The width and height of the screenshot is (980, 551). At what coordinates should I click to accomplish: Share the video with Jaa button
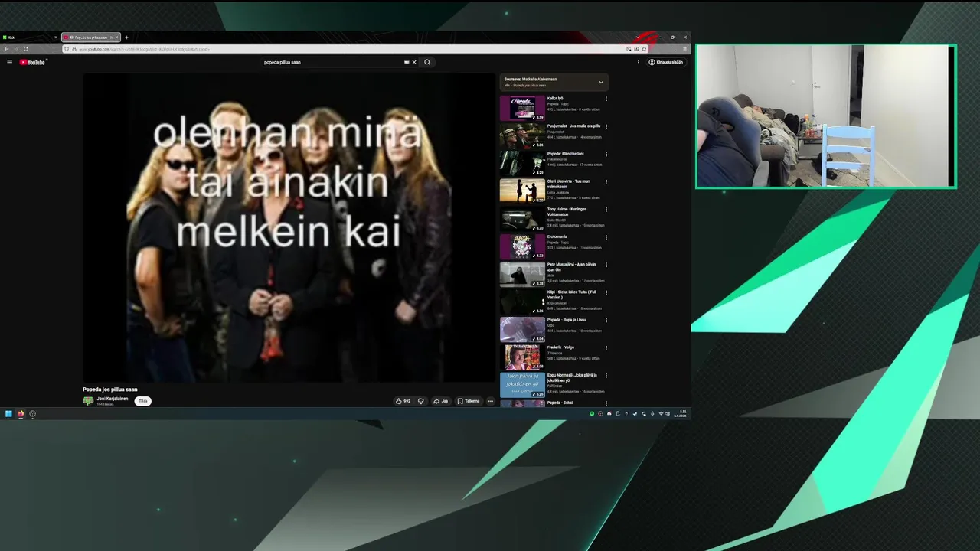440,401
